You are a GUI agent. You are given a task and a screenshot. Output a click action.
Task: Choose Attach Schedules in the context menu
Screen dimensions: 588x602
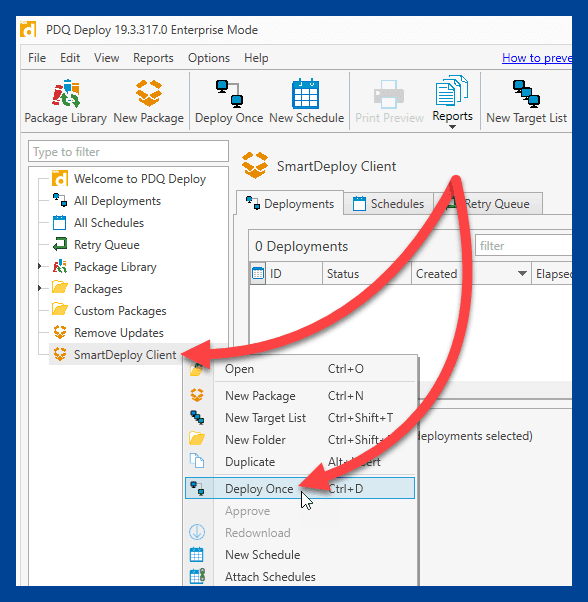(270, 576)
